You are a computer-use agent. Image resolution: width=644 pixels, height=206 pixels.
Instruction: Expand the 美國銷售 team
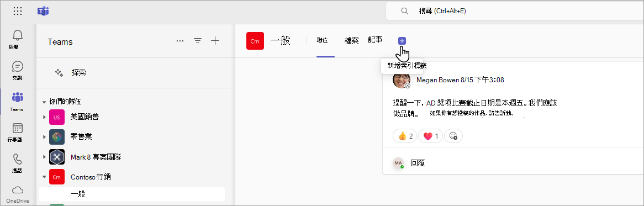pos(44,117)
